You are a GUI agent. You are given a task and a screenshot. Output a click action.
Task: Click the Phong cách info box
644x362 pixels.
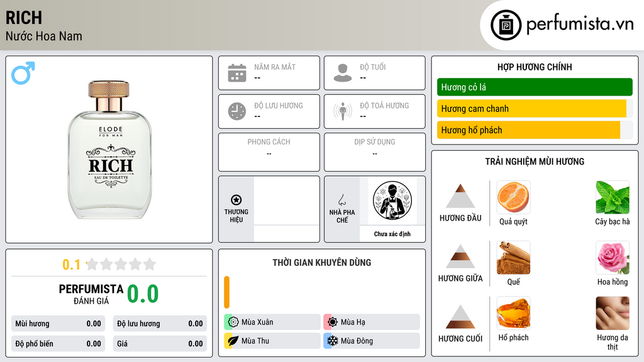tap(269, 152)
